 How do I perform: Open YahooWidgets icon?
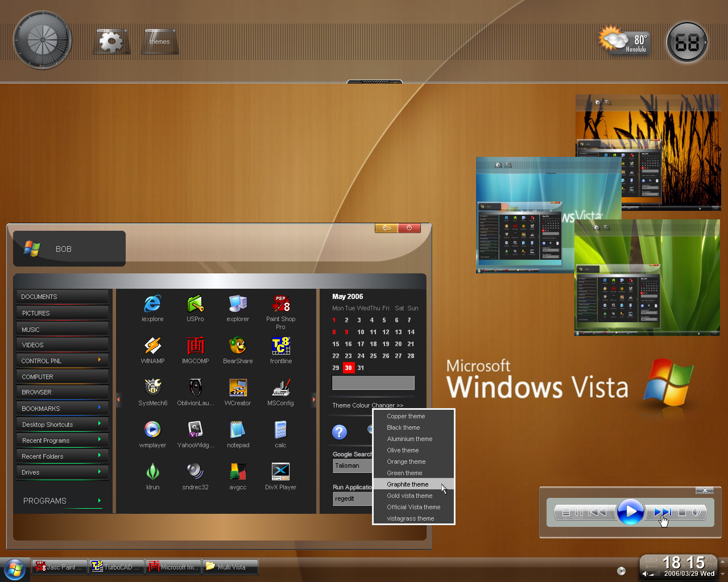coord(195,430)
